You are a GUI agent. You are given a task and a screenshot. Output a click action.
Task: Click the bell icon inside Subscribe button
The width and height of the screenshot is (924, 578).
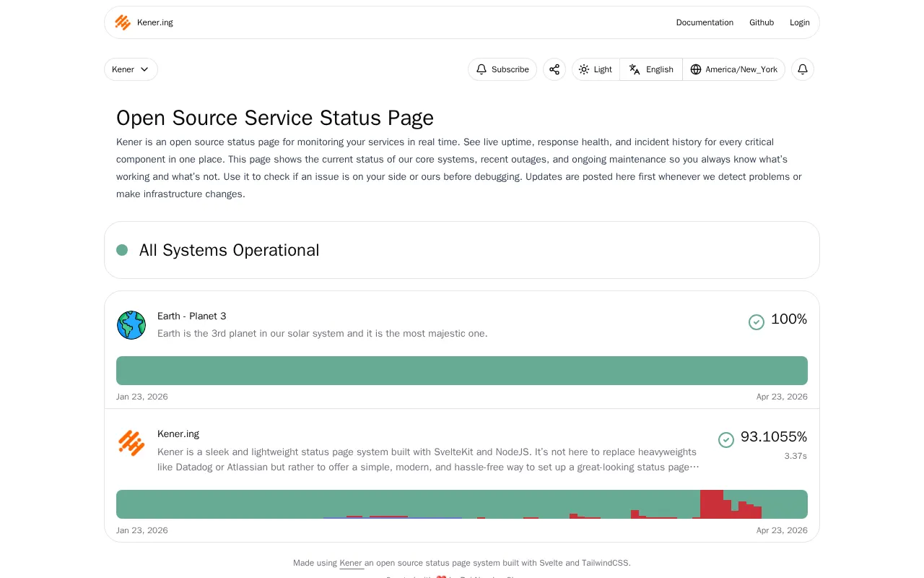481,69
